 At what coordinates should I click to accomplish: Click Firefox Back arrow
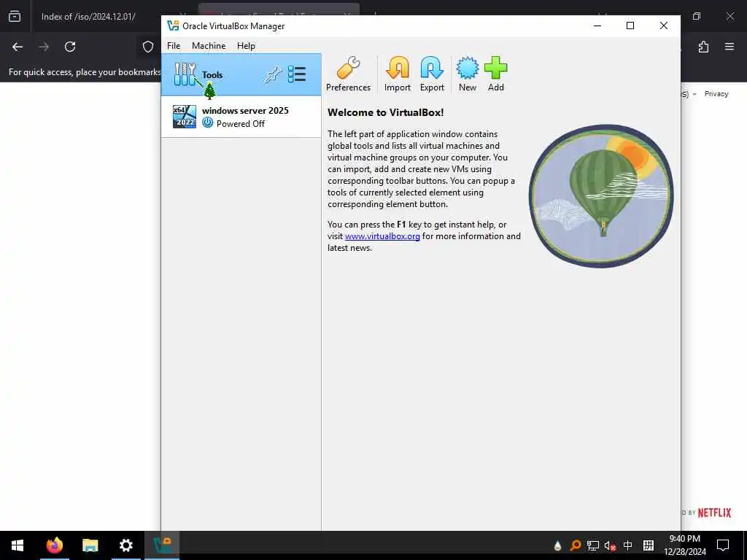tap(18, 47)
